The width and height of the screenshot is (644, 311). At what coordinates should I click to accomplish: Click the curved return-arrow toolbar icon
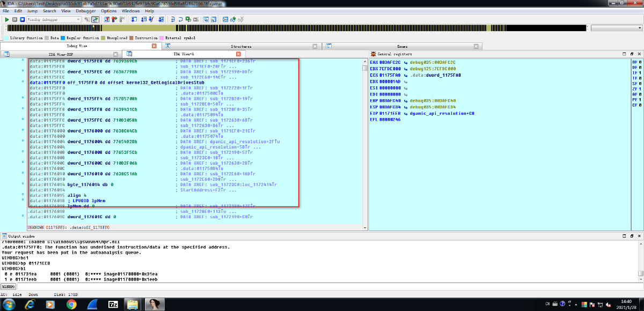tap(181, 19)
